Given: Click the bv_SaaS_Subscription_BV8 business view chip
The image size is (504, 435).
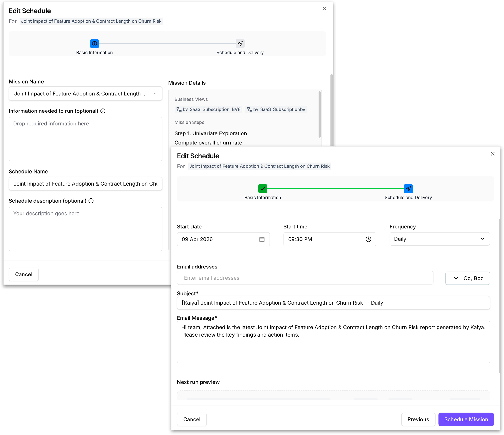Looking at the screenshot, I should click(x=208, y=109).
